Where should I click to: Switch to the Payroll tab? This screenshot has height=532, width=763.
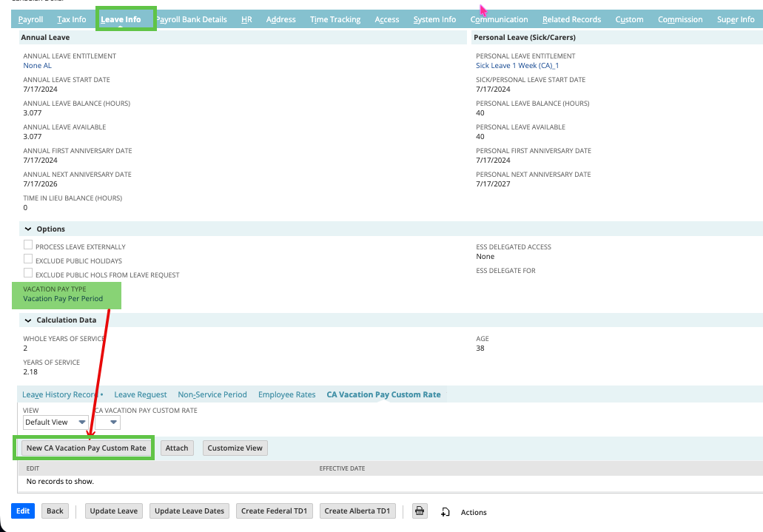30,19
